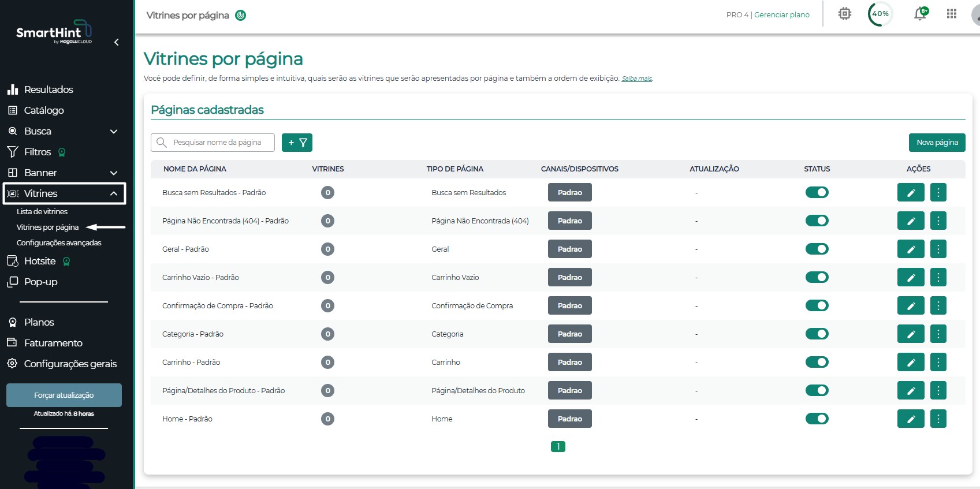Click Forçar atualização button

[x=64, y=395]
